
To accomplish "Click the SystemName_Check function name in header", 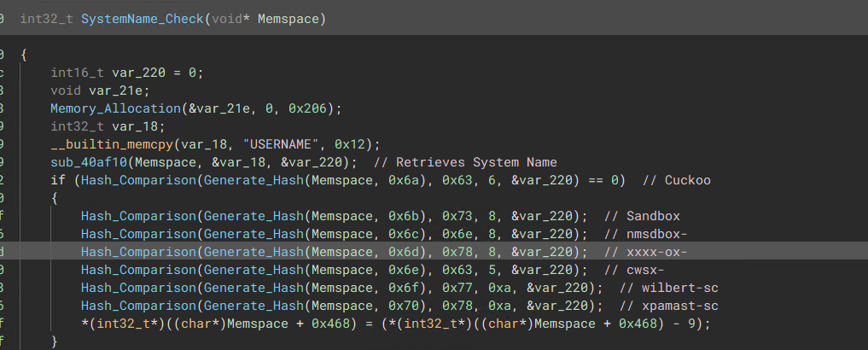I will pyautogui.click(x=140, y=19).
